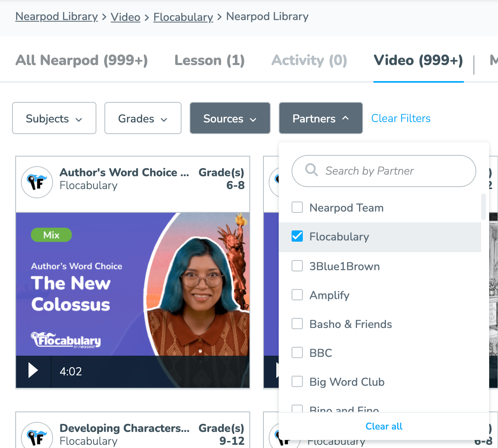
Task: Check the Nearpod Team checkbox
Action: [297, 208]
